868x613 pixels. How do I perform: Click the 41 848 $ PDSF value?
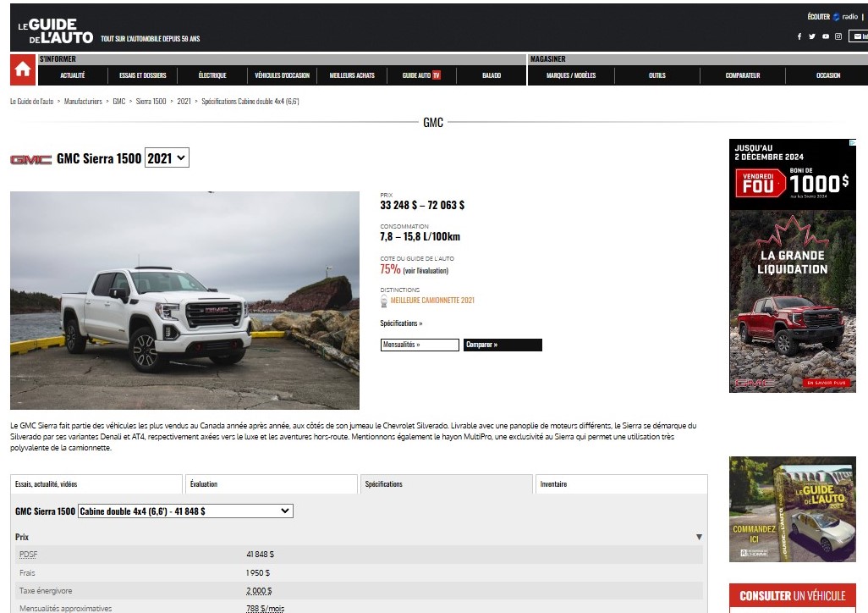click(x=261, y=555)
